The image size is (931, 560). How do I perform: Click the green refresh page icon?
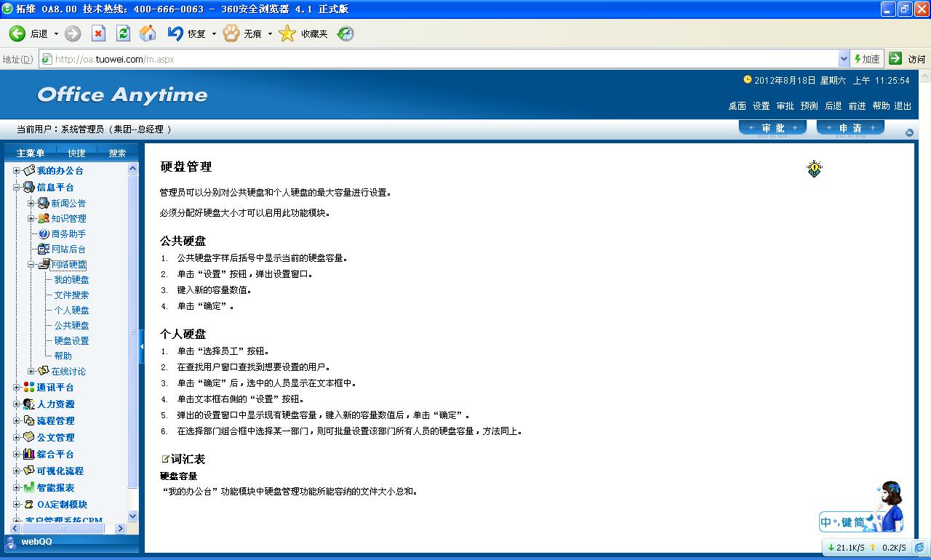123,33
